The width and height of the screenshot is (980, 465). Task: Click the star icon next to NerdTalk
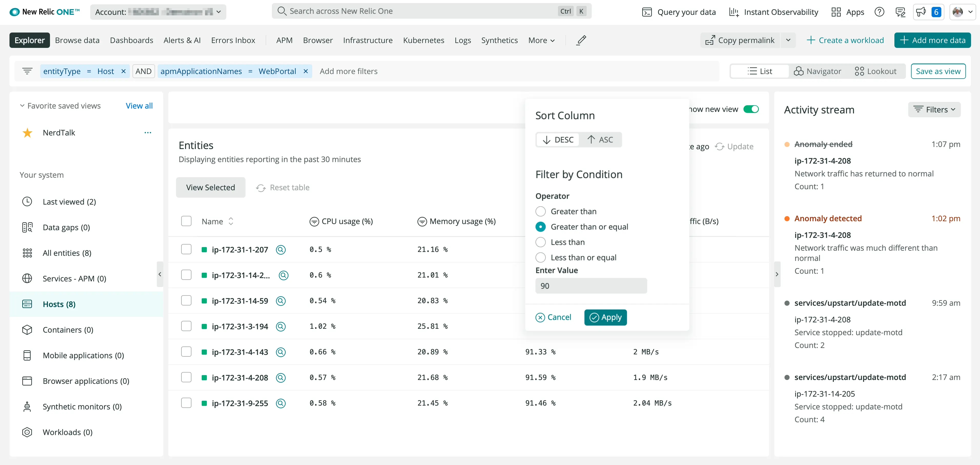point(27,133)
